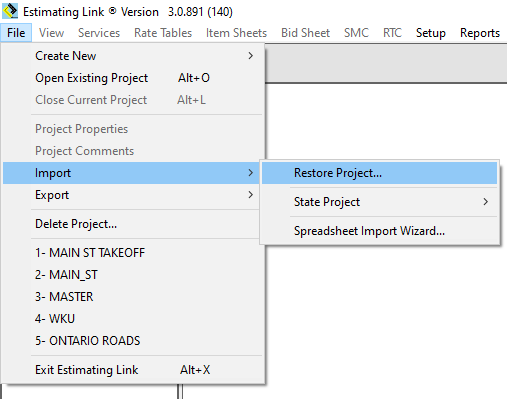Open the Reports menu

480,33
